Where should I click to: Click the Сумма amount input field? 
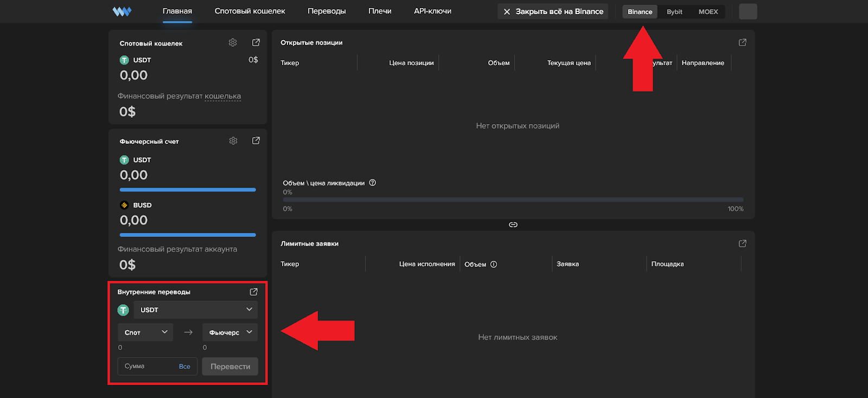[x=148, y=367]
